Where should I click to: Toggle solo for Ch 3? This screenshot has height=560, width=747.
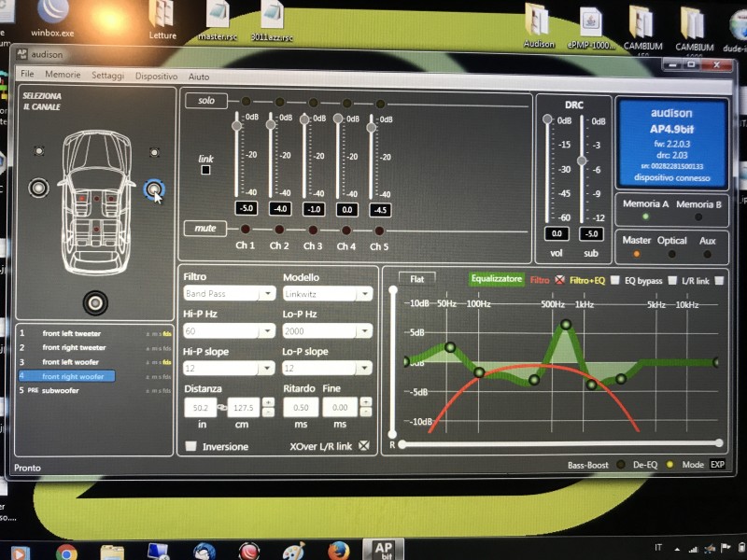(313, 103)
